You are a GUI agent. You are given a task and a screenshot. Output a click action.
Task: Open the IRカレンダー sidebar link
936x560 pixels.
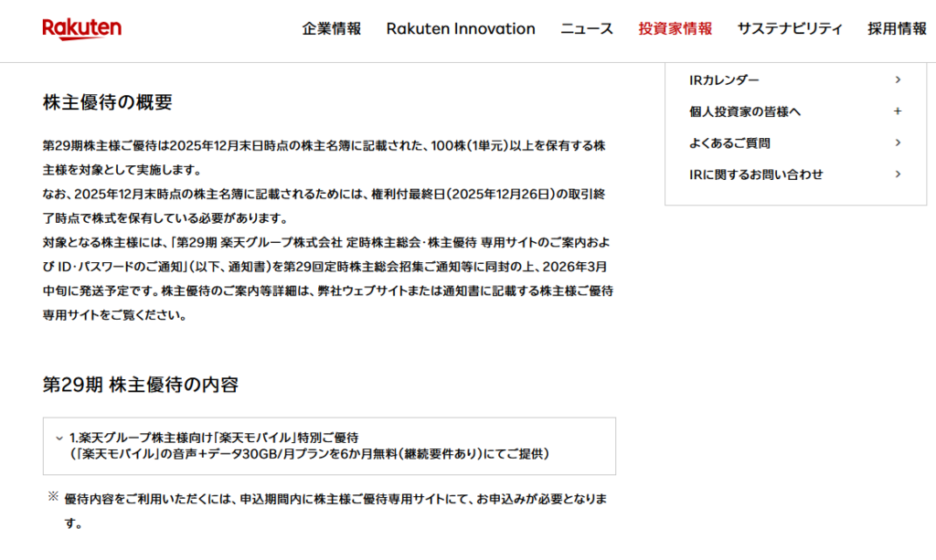point(724,80)
